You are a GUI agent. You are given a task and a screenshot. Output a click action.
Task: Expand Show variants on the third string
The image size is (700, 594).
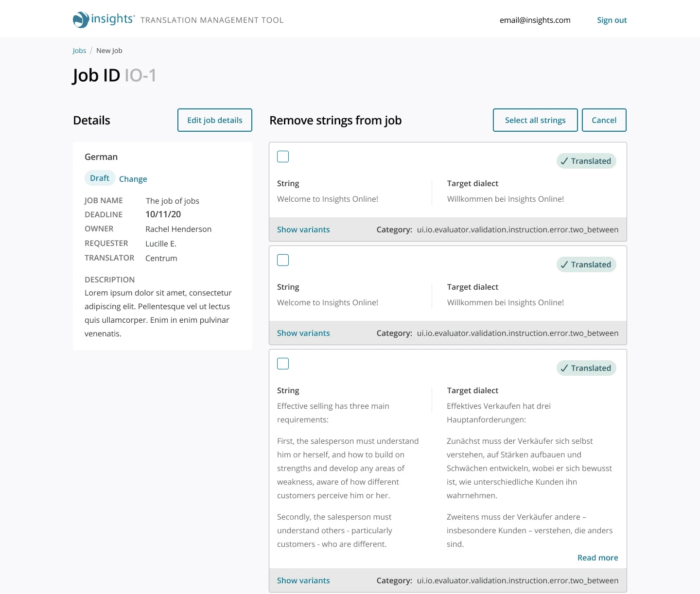(x=303, y=580)
